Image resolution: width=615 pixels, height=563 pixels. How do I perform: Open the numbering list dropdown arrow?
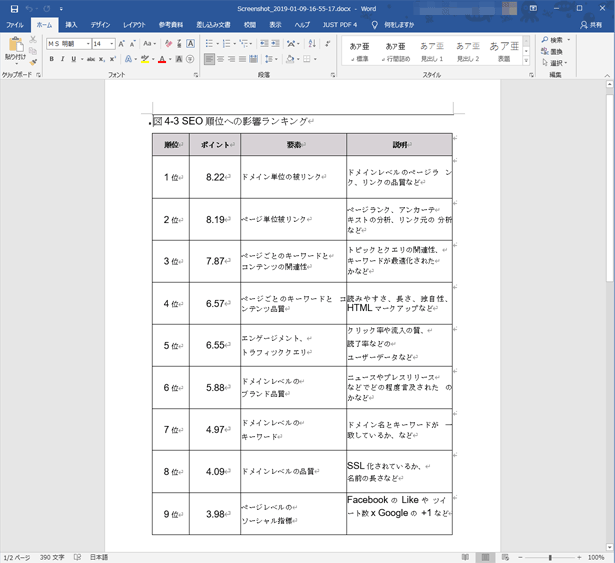[235, 44]
